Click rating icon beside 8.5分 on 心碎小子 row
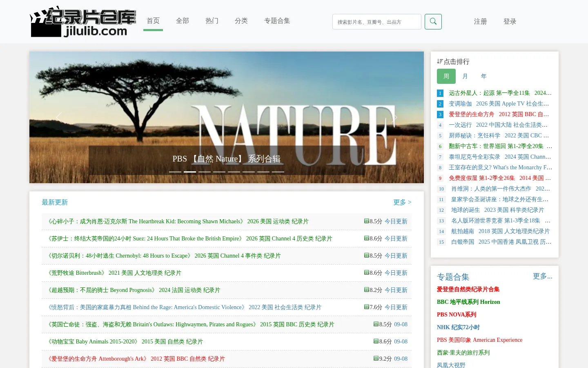 (367, 221)
